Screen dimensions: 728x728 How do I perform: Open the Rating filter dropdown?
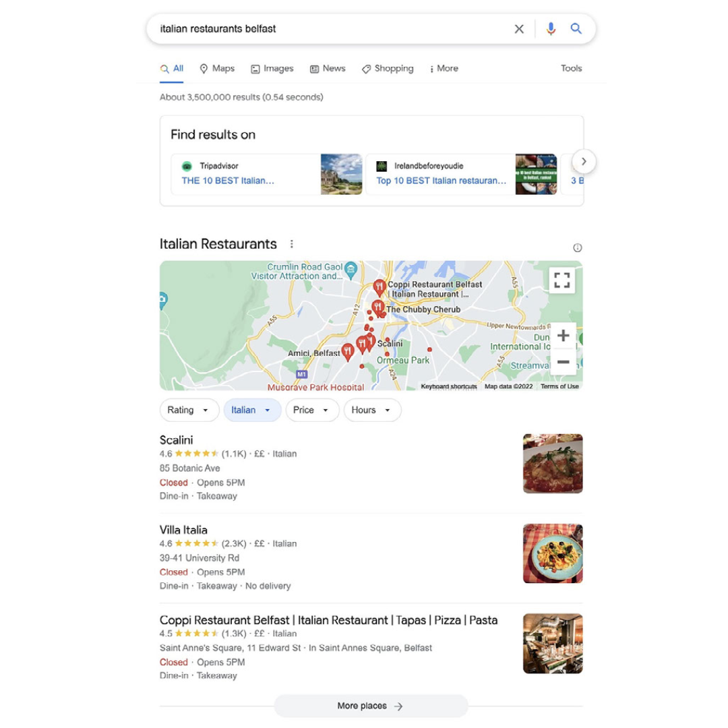click(x=189, y=410)
